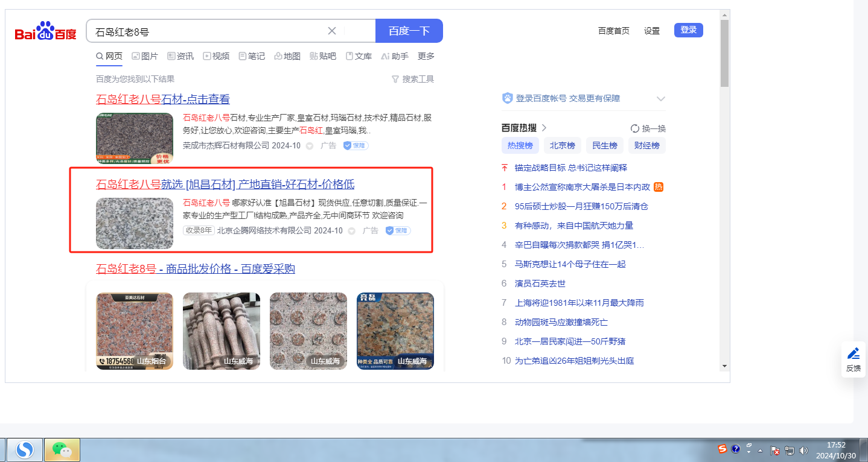868x462 pixels.
Task: Open the tactile paving 山东威海 product image
Action: tap(308, 331)
